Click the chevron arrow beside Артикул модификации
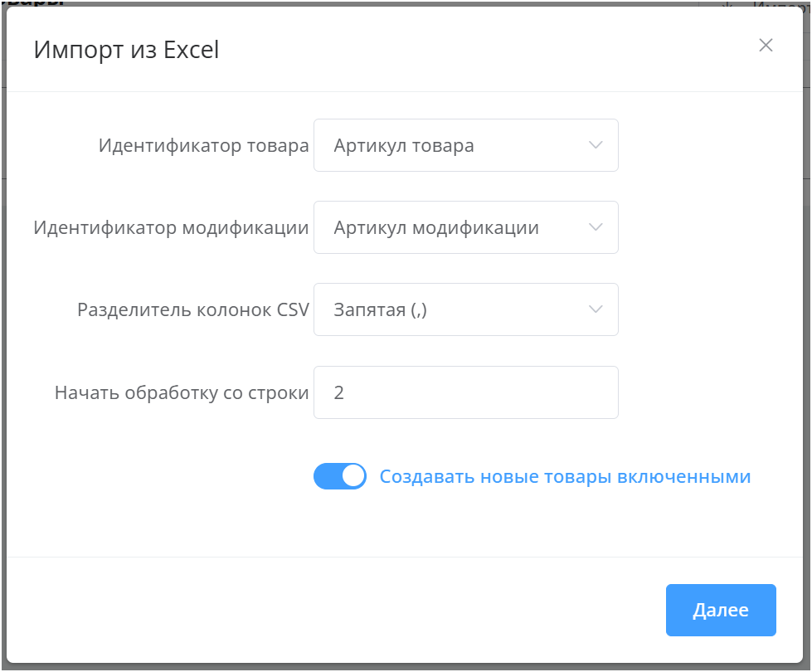Screen dimensions: 812x672 pyautogui.click(x=595, y=227)
